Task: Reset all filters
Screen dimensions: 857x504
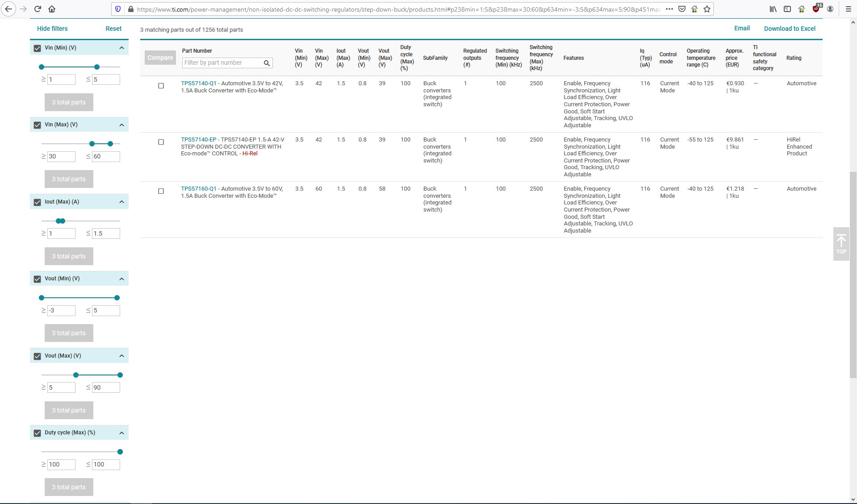Action: coord(113,29)
